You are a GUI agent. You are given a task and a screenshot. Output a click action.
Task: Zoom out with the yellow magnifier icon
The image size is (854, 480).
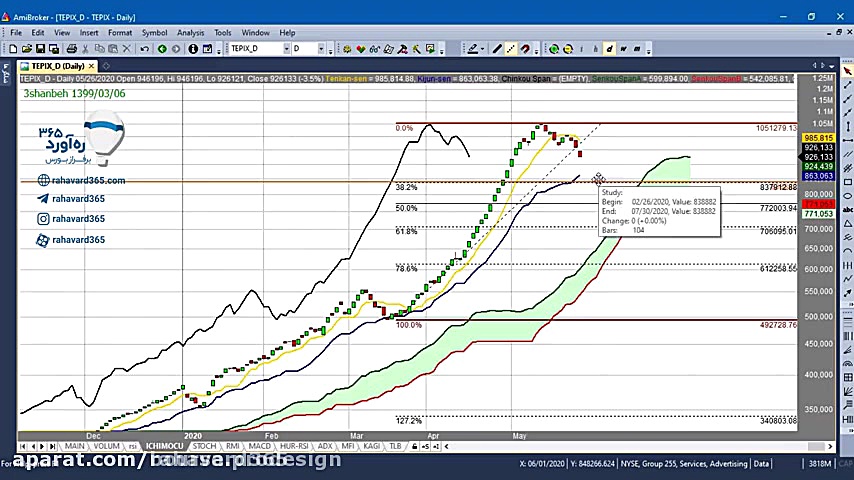pos(568,49)
